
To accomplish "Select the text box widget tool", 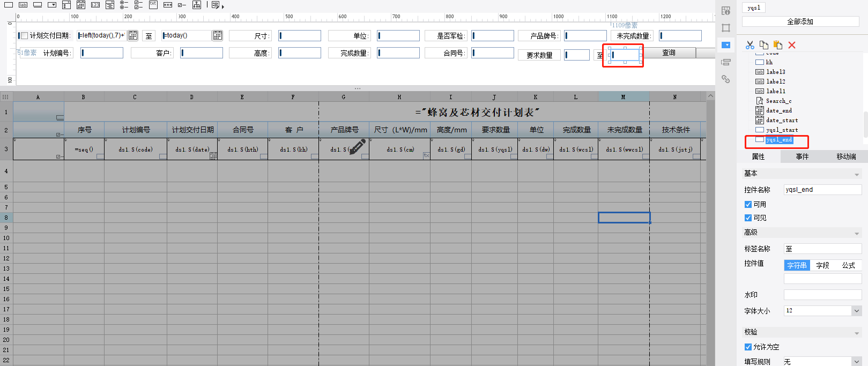I will tap(9, 5).
